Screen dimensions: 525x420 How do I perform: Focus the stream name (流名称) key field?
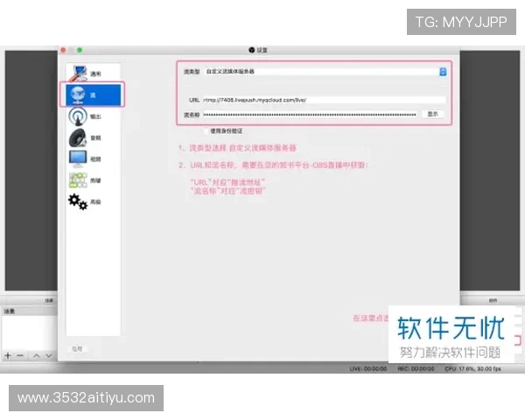point(310,115)
